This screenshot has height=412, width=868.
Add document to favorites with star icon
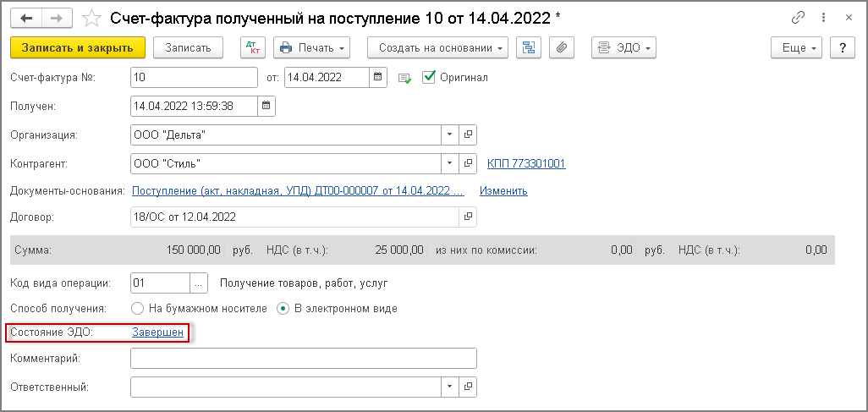point(94,18)
